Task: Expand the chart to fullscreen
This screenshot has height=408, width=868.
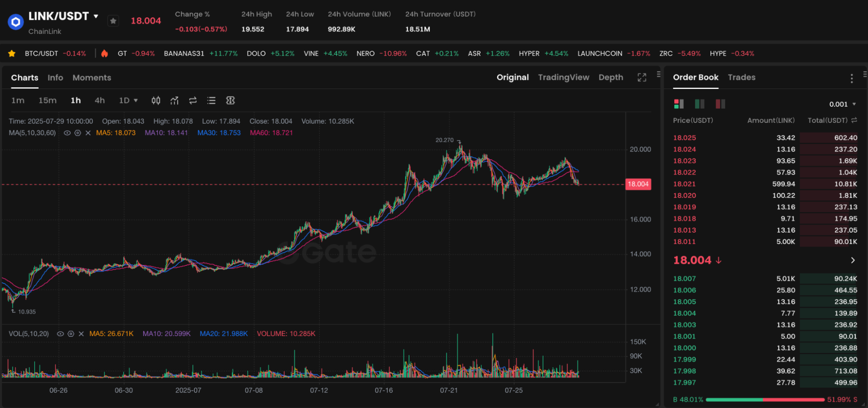Action: coord(642,77)
